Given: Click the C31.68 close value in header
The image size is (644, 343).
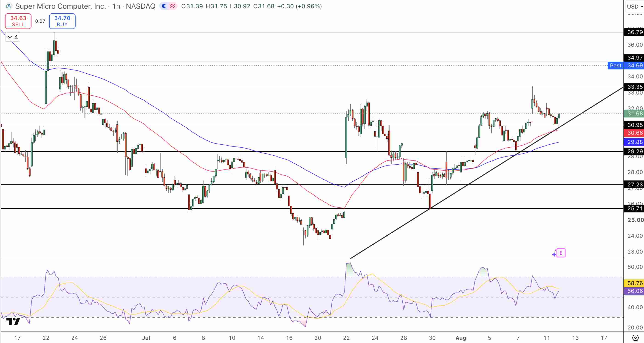Looking at the screenshot, I should pyautogui.click(x=264, y=6).
